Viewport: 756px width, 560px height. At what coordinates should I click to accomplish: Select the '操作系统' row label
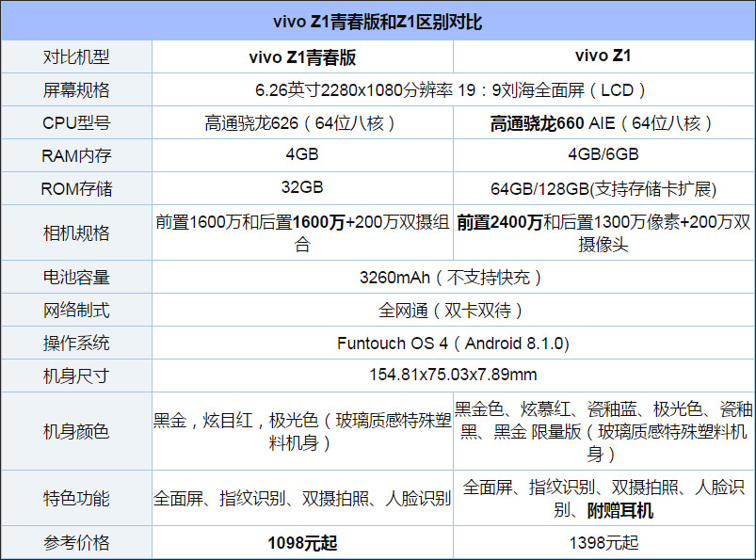tap(76, 344)
